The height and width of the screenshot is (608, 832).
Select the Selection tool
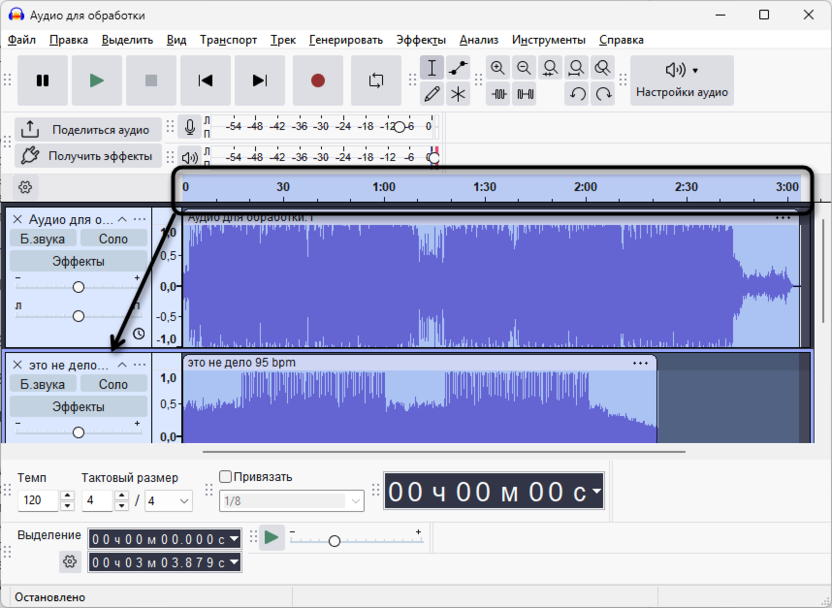[x=433, y=67]
